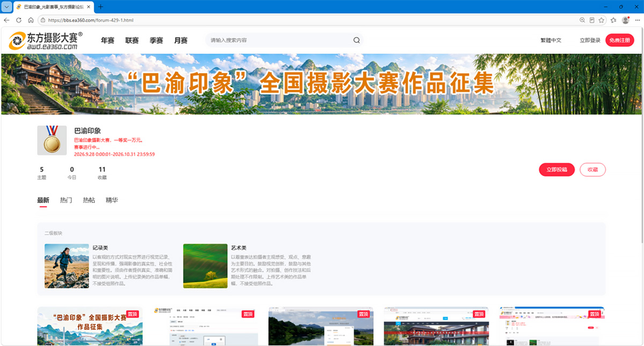Open the 艺术类 category title
The height and width of the screenshot is (346, 644).
pos(238,248)
